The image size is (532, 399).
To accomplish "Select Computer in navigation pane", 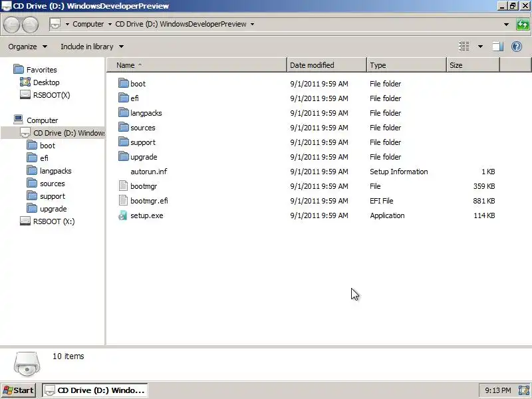I will tap(42, 120).
